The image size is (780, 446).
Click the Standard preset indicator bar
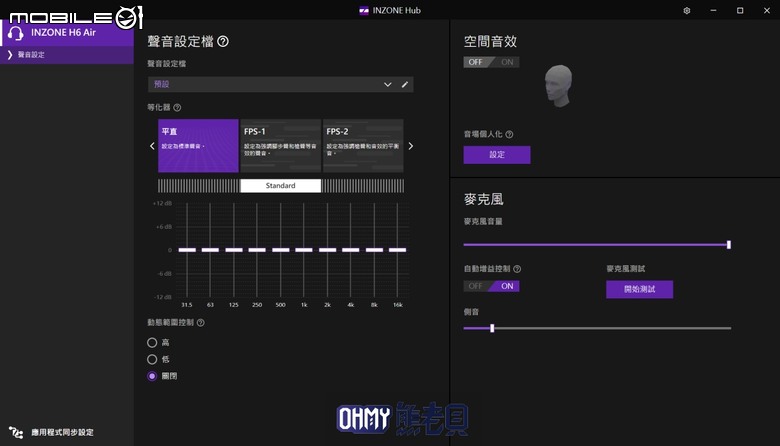coord(281,185)
